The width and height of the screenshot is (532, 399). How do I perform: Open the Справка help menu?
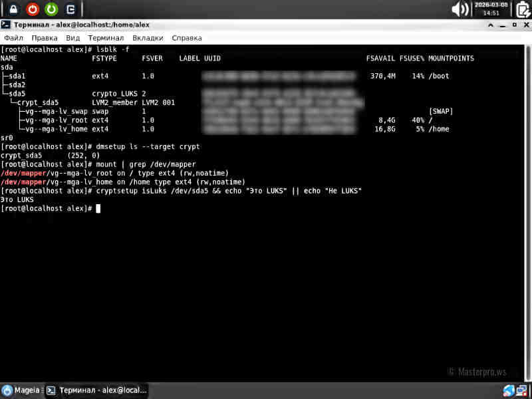pyautogui.click(x=187, y=39)
